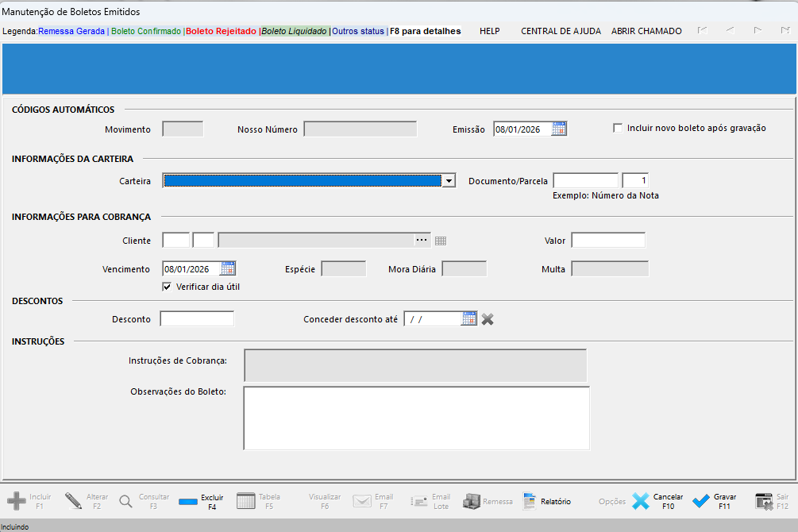
Task: Open the Emissão date calendar picker
Action: point(559,129)
